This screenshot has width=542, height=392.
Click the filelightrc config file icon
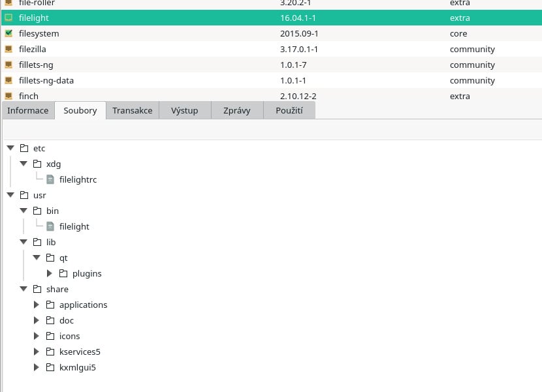click(x=50, y=179)
